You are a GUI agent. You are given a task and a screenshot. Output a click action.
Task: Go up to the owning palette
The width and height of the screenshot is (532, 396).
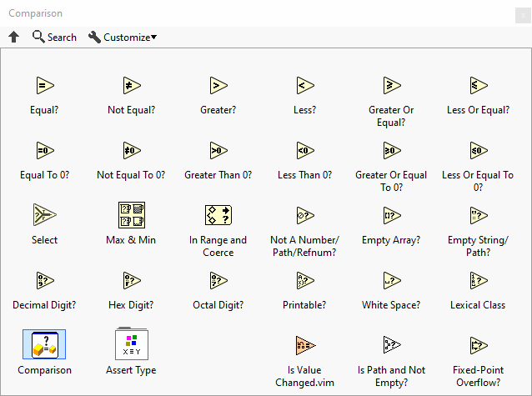(14, 38)
